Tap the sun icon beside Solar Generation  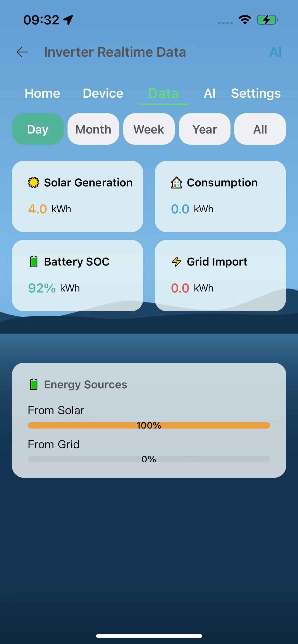(34, 183)
